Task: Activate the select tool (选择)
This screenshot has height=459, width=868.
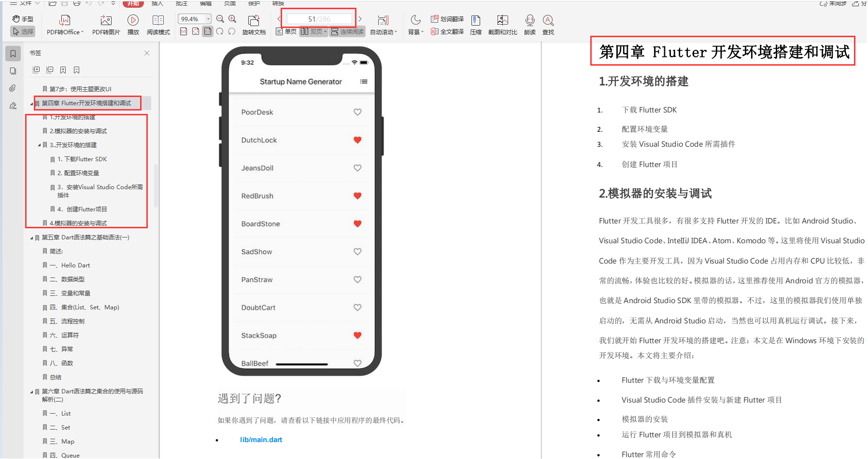Action: 23,31
